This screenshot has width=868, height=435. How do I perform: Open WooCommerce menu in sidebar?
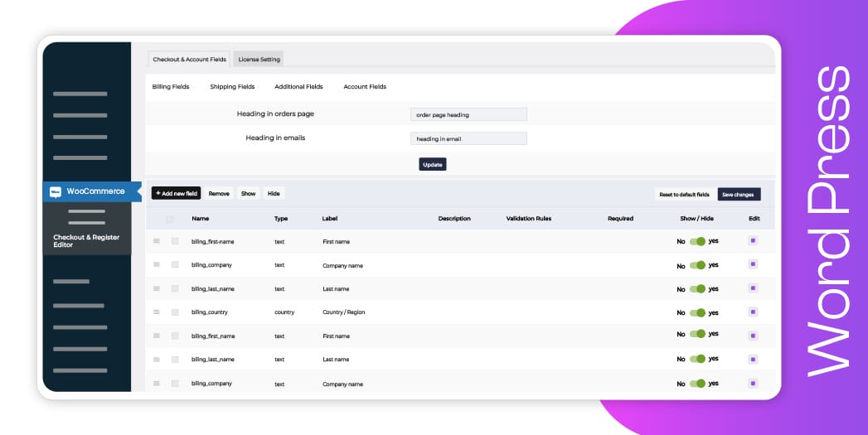click(92, 191)
